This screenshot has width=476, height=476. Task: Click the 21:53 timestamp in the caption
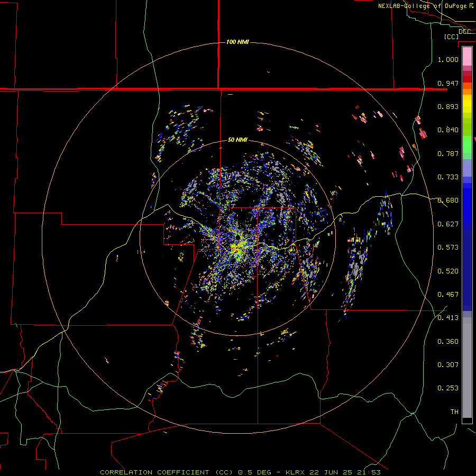tap(369, 472)
